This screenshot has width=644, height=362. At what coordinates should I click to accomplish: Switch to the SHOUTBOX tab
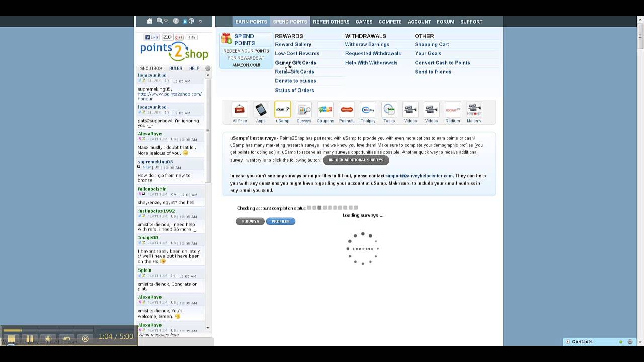click(x=151, y=68)
